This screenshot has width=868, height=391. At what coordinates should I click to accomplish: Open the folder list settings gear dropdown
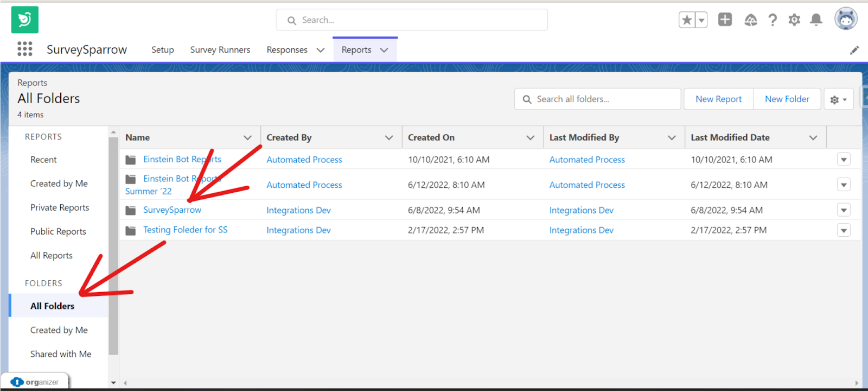[838, 99]
